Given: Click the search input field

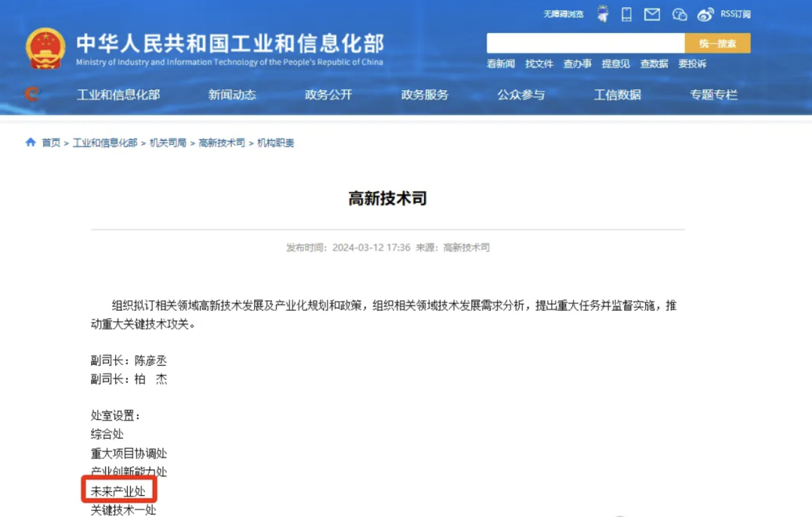Looking at the screenshot, I should point(585,44).
